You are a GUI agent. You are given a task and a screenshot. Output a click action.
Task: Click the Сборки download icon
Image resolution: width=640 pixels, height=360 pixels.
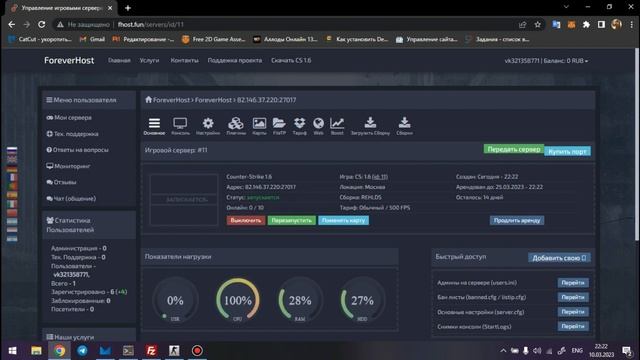click(404, 126)
